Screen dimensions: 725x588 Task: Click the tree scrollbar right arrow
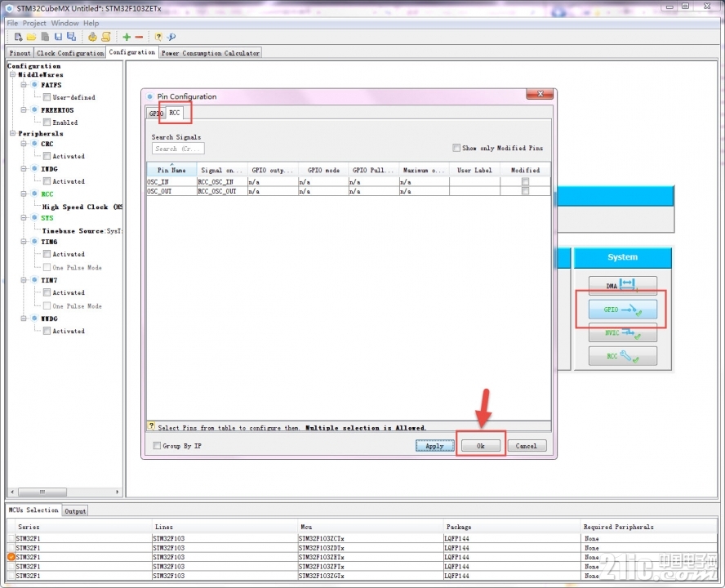[118, 492]
